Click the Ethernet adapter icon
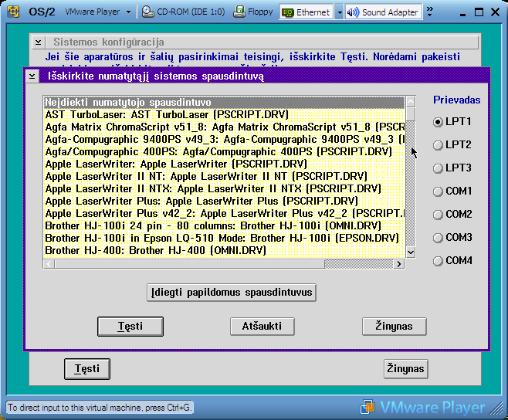 coord(287,12)
